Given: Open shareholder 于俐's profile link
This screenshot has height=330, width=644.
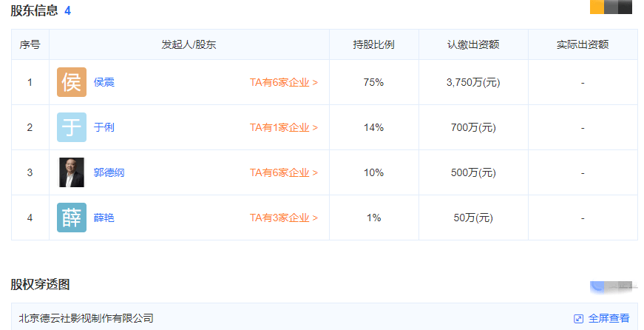Looking at the screenshot, I should point(104,127).
